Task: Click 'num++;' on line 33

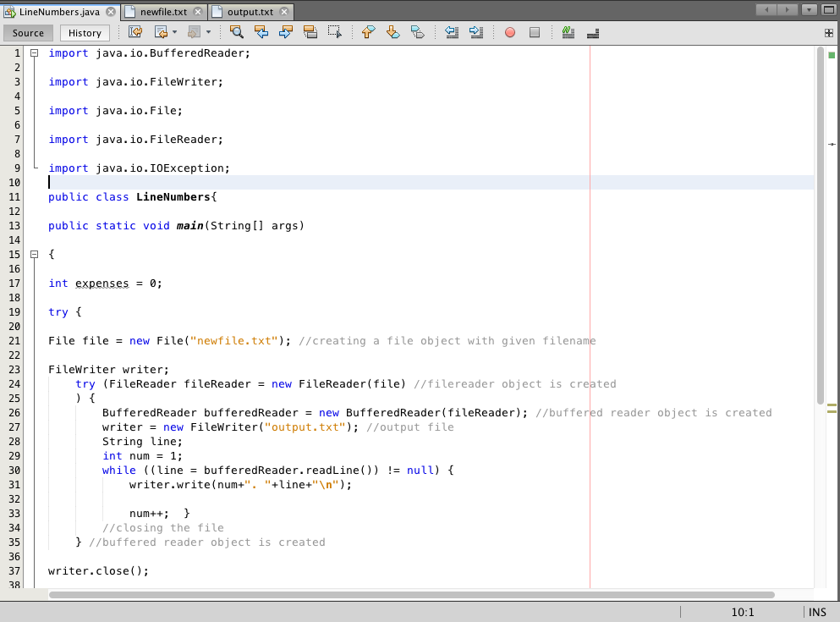Action: point(149,513)
